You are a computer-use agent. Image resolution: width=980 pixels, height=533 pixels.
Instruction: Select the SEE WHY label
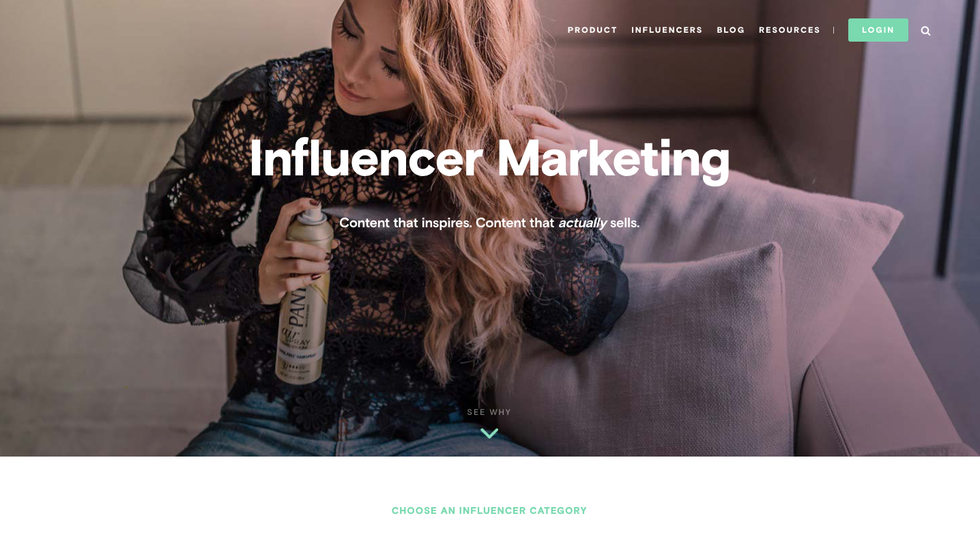tap(489, 412)
